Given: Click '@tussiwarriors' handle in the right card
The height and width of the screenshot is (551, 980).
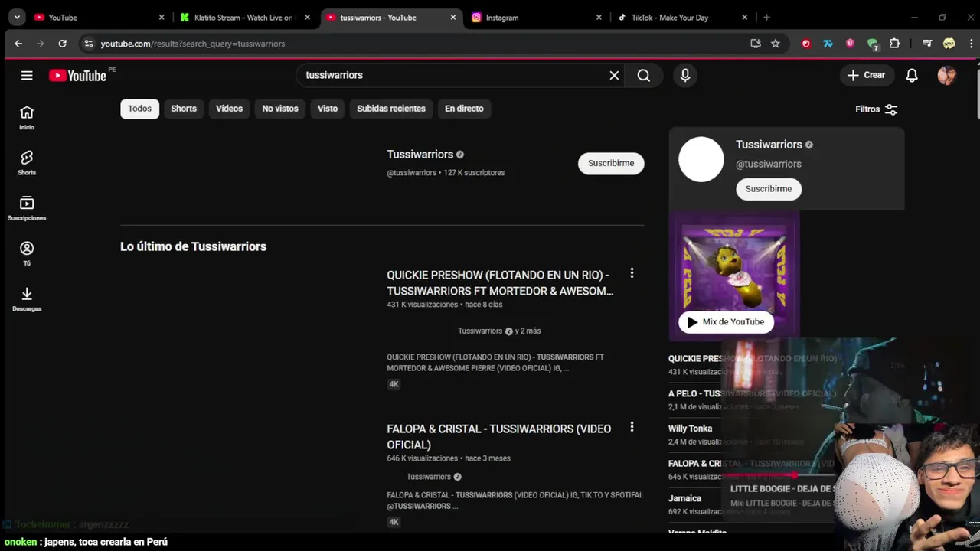Looking at the screenshot, I should [x=769, y=164].
